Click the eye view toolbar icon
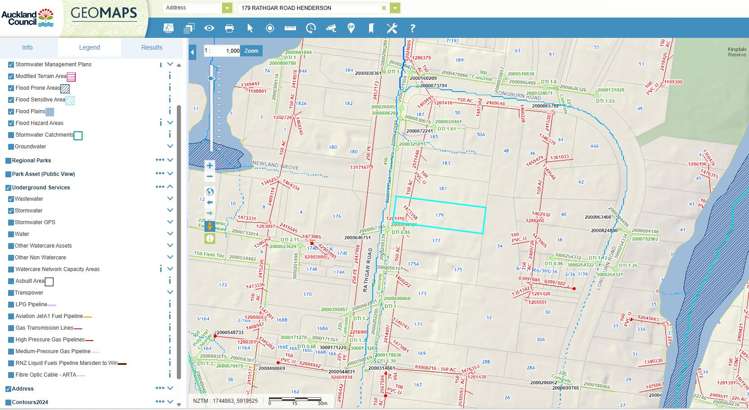Image resolution: width=749 pixels, height=410 pixels. 209,28
